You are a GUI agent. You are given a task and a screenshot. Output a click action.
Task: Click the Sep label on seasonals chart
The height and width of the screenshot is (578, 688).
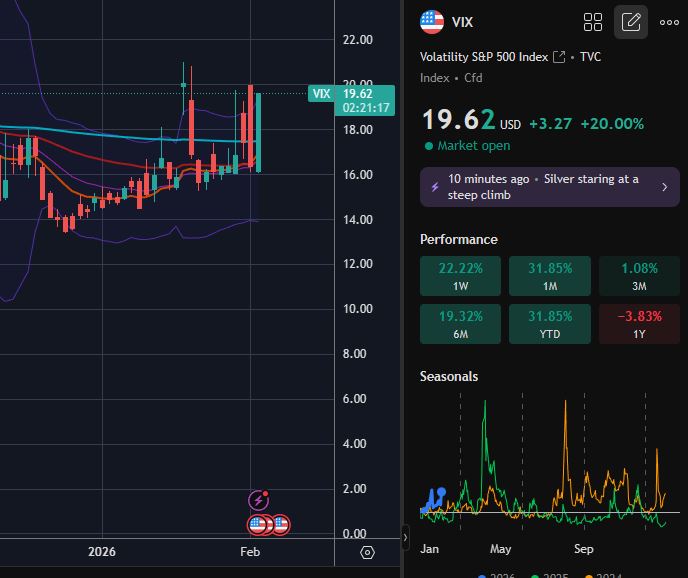[x=584, y=549]
